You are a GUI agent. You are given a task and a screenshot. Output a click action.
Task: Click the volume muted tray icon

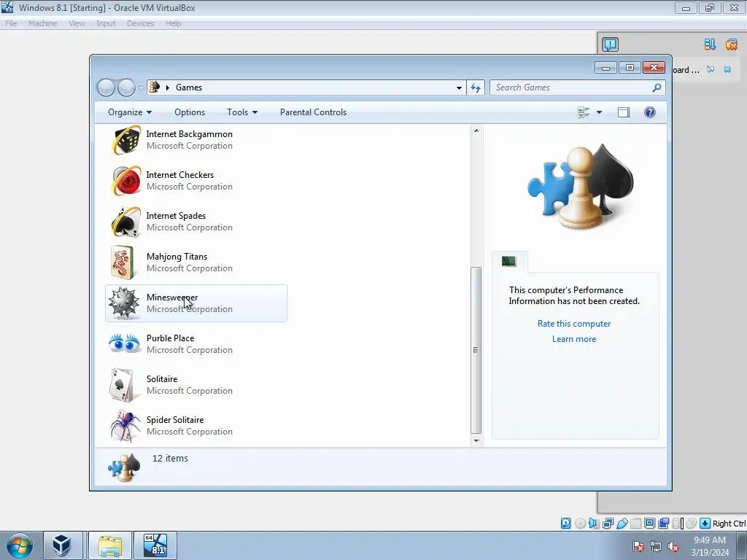(x=673, y=547)
